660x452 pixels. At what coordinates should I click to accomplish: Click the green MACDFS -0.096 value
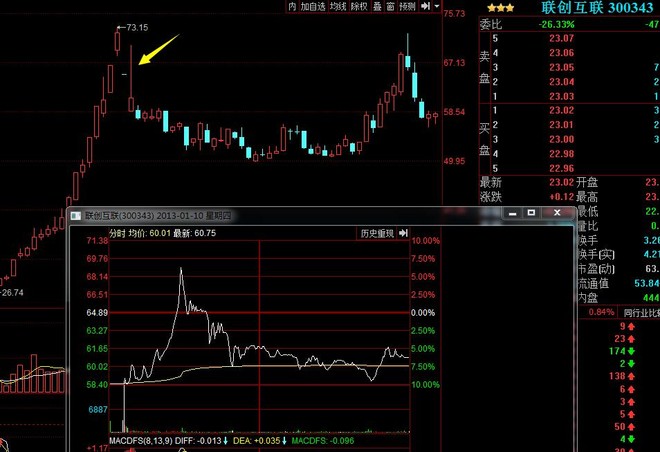[323, 441]
